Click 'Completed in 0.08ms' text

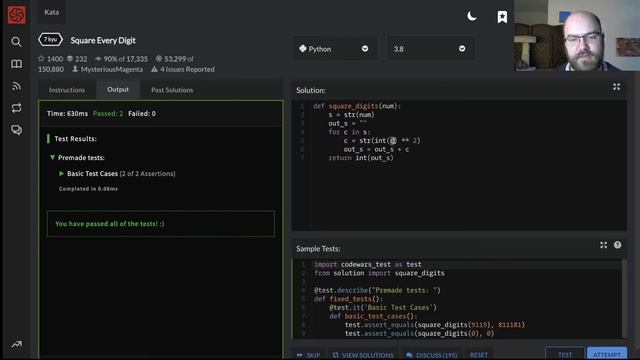click(x=88, y=189)
